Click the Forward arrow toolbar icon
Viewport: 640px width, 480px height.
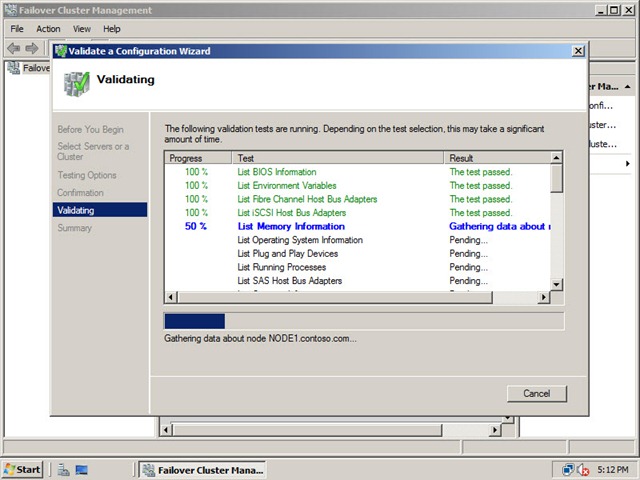coord(31,48)
